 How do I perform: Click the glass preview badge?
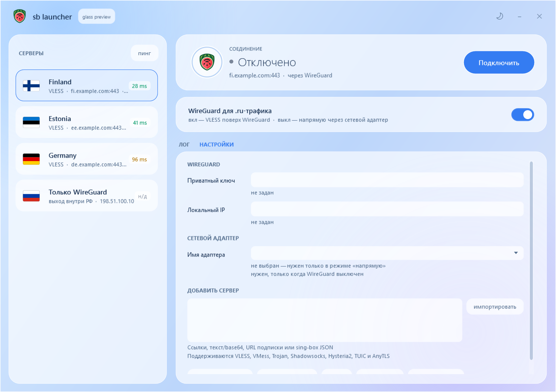pyautogui.click(x=97, y=17)
